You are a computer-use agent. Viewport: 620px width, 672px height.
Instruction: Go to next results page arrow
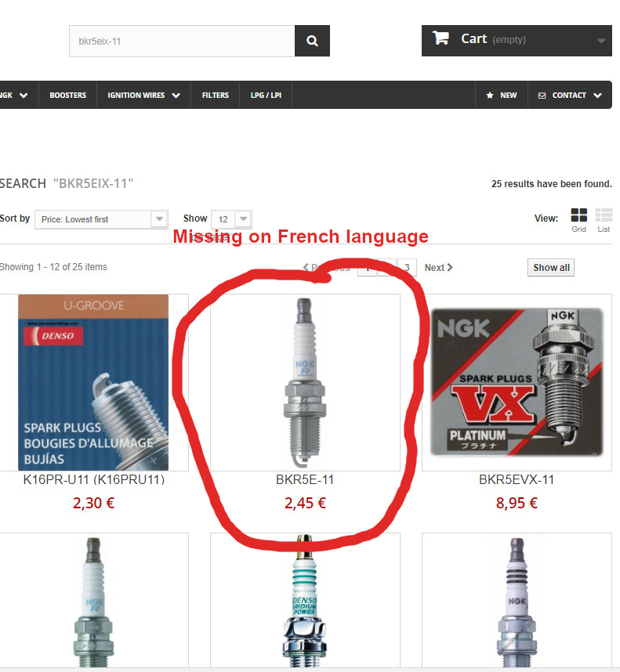450,267
